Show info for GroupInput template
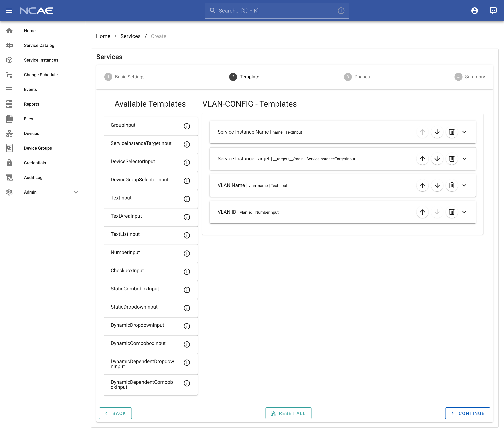Viewport: 504px width, 433px height. coord(187,126)
